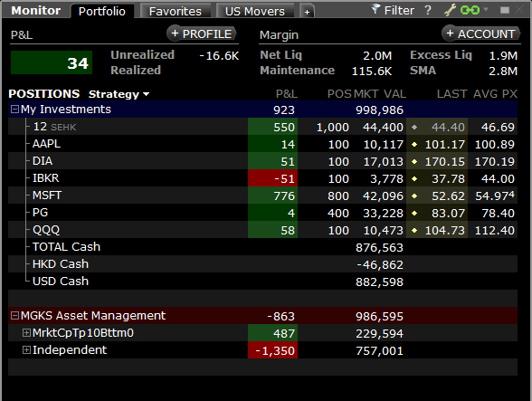Click HKD Cash value -46,862

tap(380, 265)
